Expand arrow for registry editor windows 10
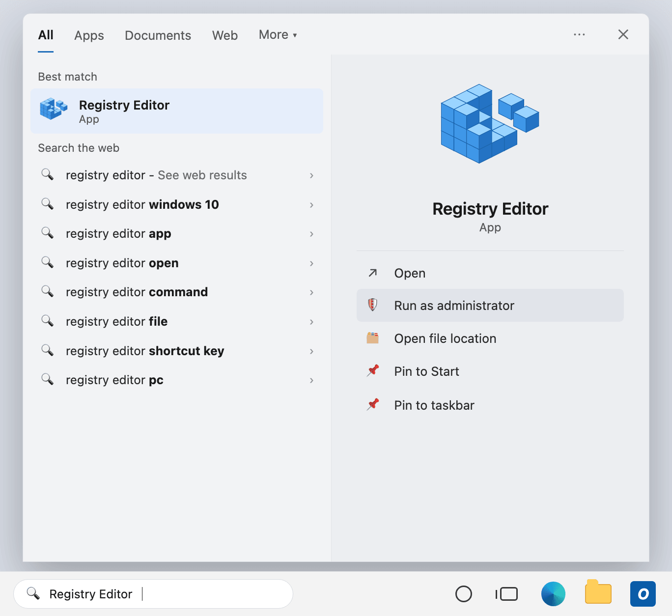Image resolution: width=672 pixels, height=616 pixels. pyautogui.click(x=311, y=205)
